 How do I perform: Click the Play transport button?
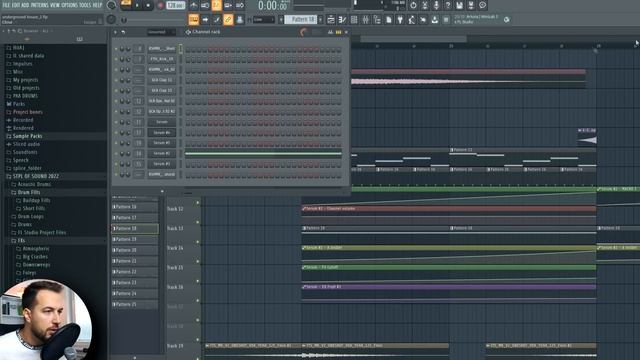click(137, 5)
